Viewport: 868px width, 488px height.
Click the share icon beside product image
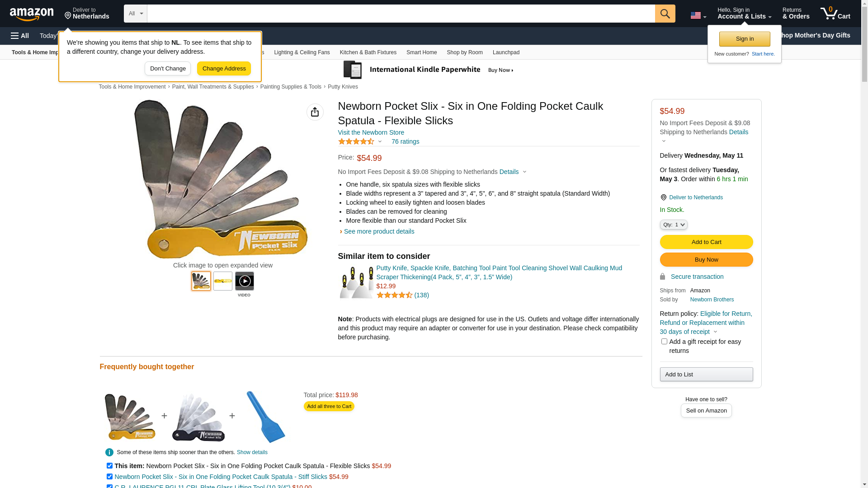[315, 112]
